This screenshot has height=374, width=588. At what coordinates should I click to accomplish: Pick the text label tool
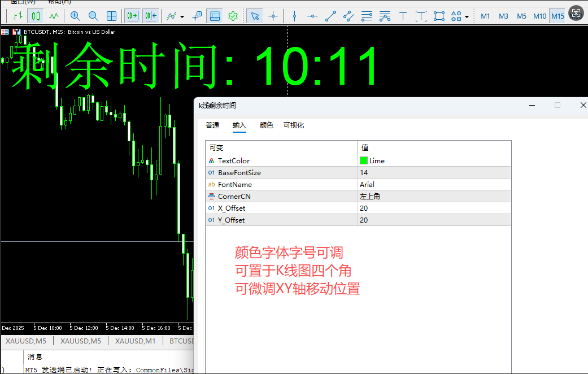[403, 16]
